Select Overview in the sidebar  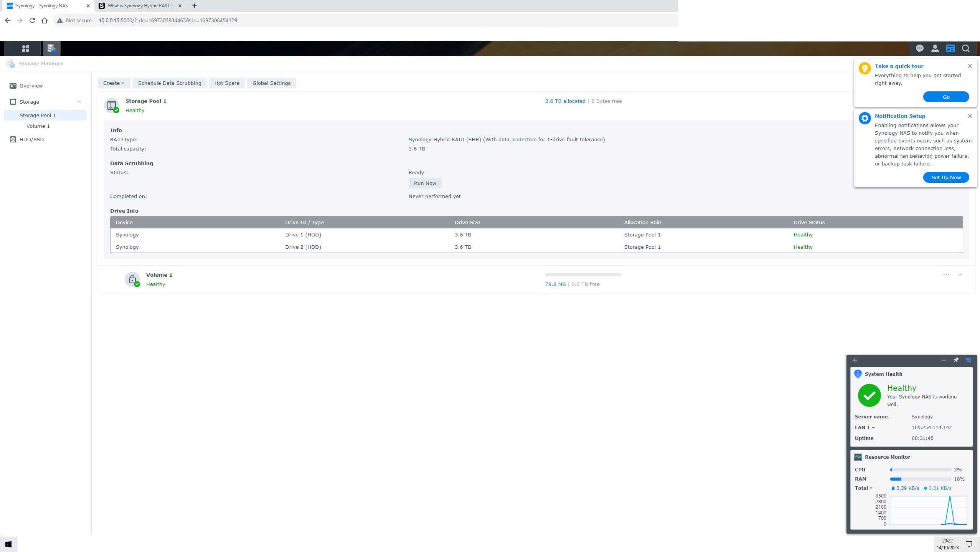point(45,86)
